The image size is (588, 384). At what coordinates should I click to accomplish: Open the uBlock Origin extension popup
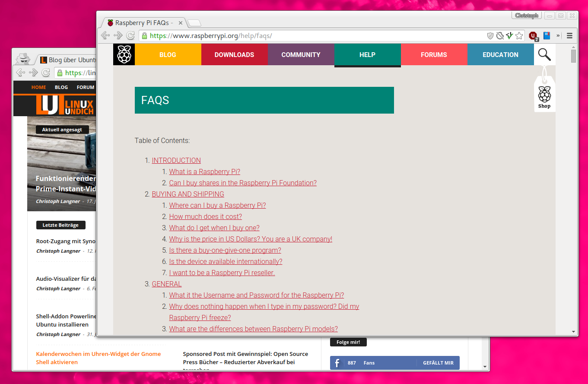click(534, 36)
